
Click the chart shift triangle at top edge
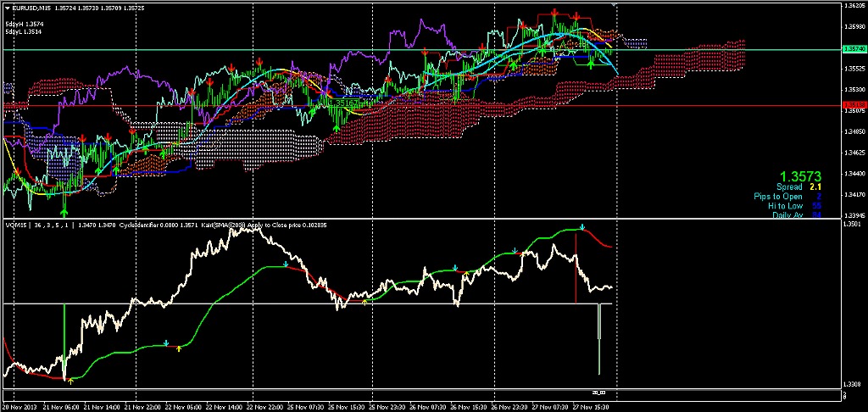(x=614, y=4)
